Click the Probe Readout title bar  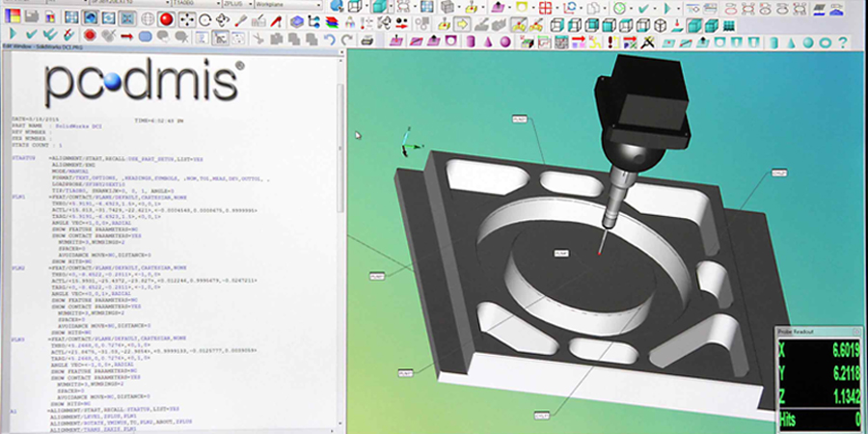click(x=819, y=331)
